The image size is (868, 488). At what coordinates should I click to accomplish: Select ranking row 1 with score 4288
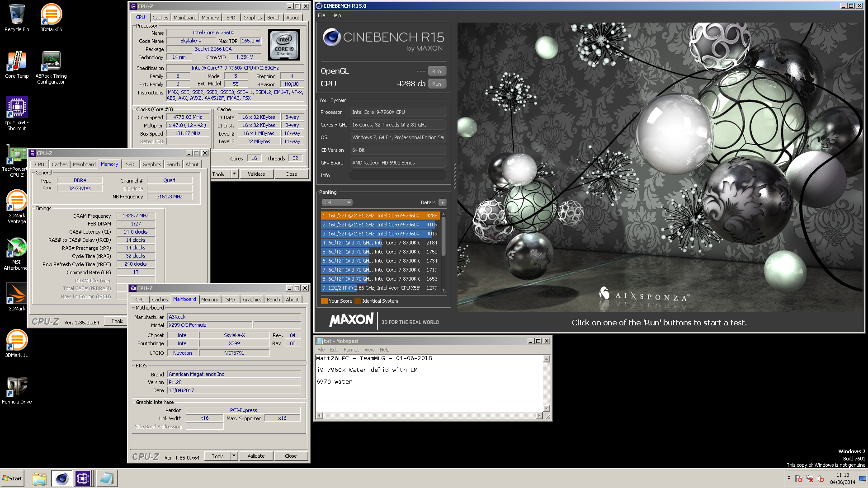click(380, 216)
